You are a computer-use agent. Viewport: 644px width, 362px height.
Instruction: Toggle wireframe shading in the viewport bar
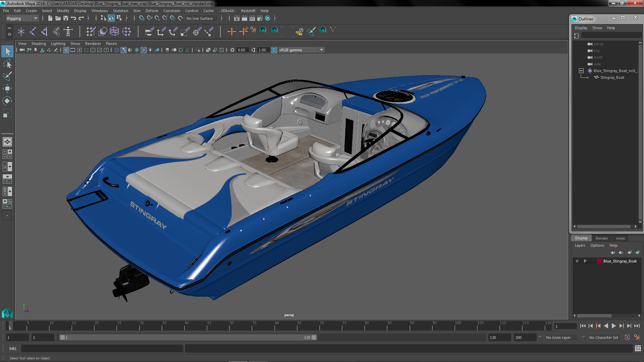117,50
